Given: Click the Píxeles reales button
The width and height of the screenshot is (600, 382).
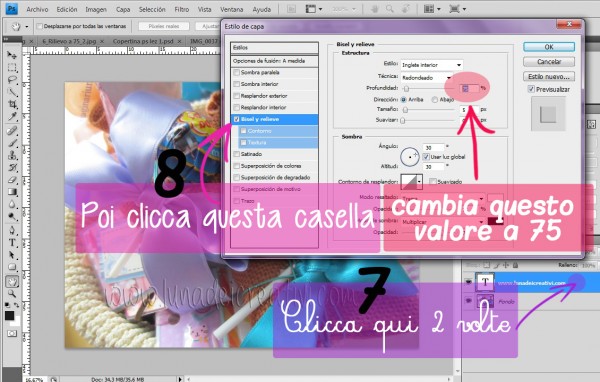Looking at the screenshot, I should tap(164, 26).
